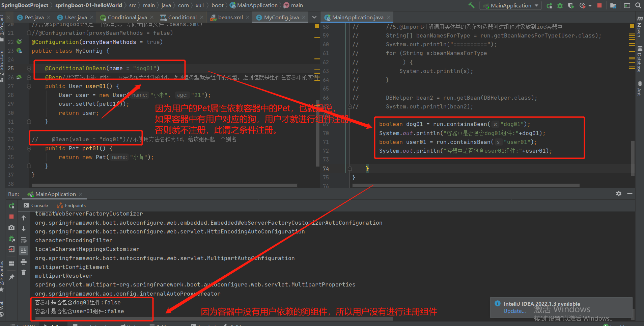Click the red stop square in Run panel
The width and height of the screenshot is (644, 326).
click(11, 217)
